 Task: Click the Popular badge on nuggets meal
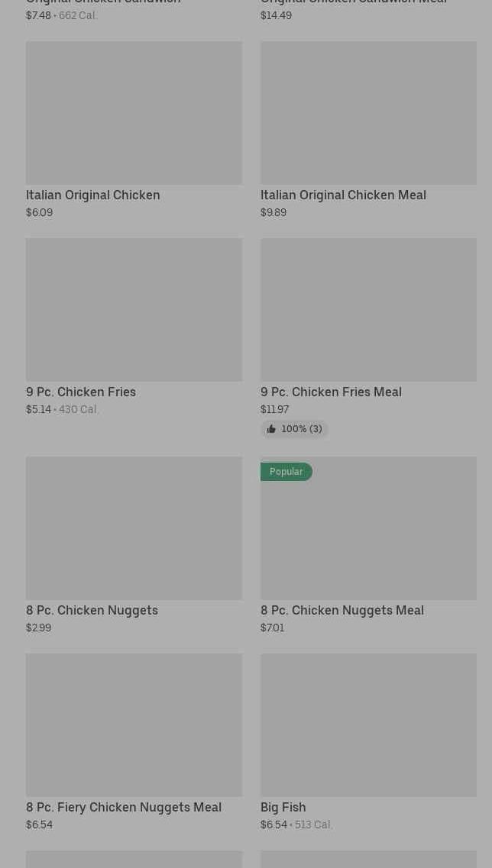point(286,472)
